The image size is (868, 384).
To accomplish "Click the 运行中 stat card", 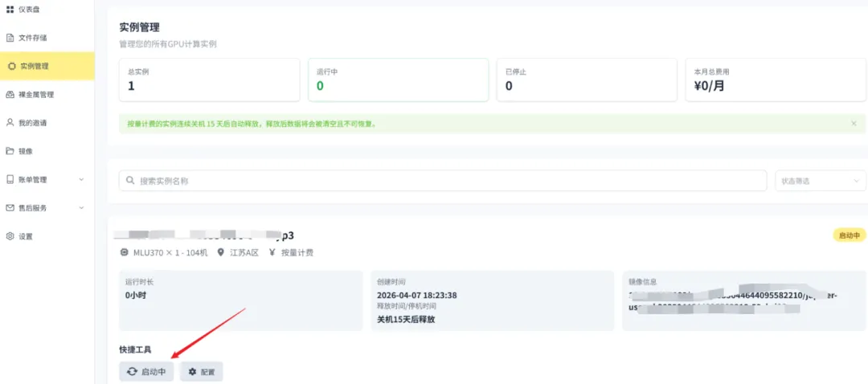I will (399, 80).
